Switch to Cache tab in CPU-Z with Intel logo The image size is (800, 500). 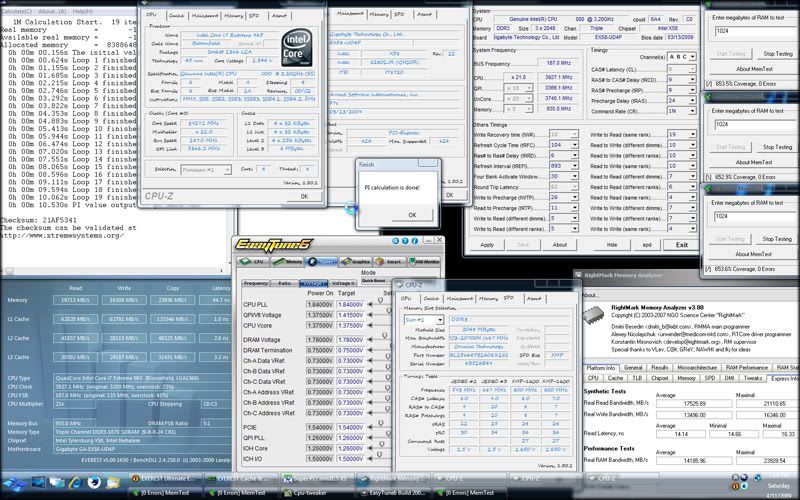pos(176,16)
